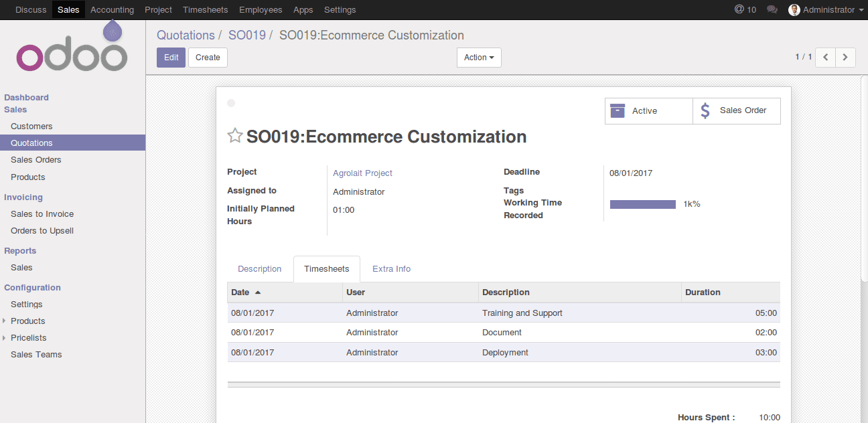Click the 1k% working time value
868x423 pixels.
point(692,204)
